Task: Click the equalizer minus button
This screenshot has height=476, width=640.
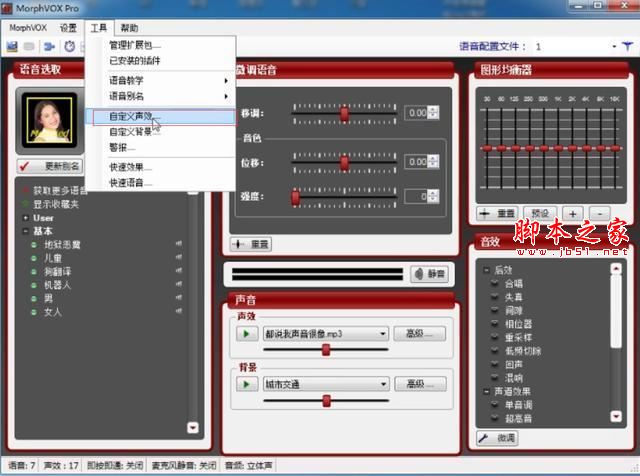Action: [x=600, y=213]
